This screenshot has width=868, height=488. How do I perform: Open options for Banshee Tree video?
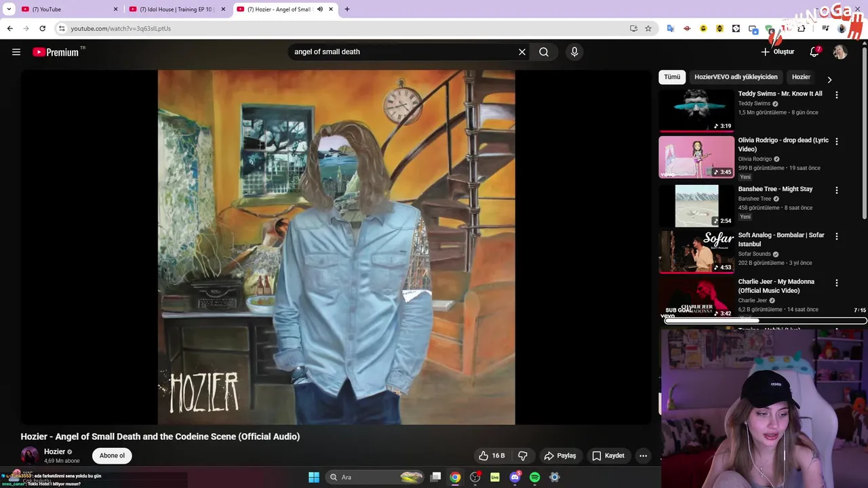coord(836,190)
